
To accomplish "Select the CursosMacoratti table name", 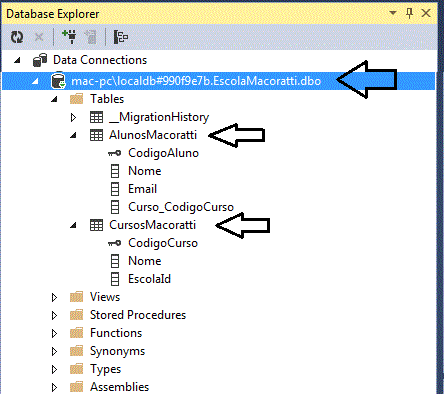I will 153,225.
